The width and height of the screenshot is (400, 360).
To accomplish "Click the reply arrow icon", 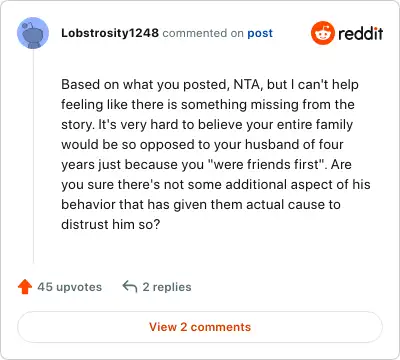I will tap(130, 287).
